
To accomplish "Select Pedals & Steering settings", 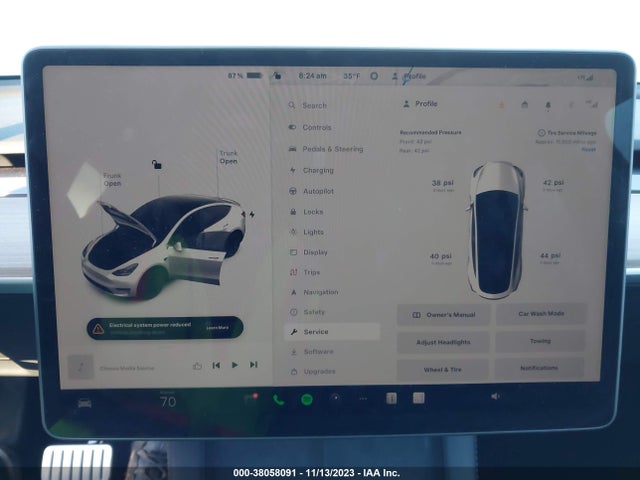I will pos(326,149).
